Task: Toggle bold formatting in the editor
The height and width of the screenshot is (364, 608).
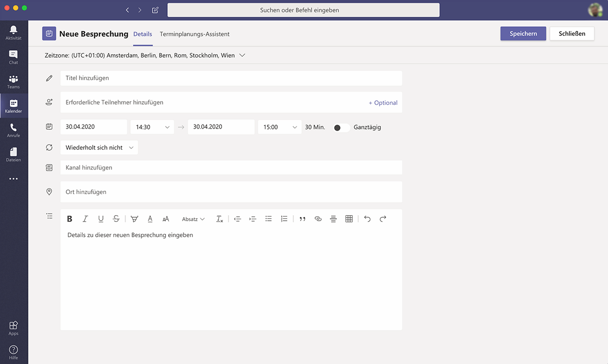Action: coord(70,219)
